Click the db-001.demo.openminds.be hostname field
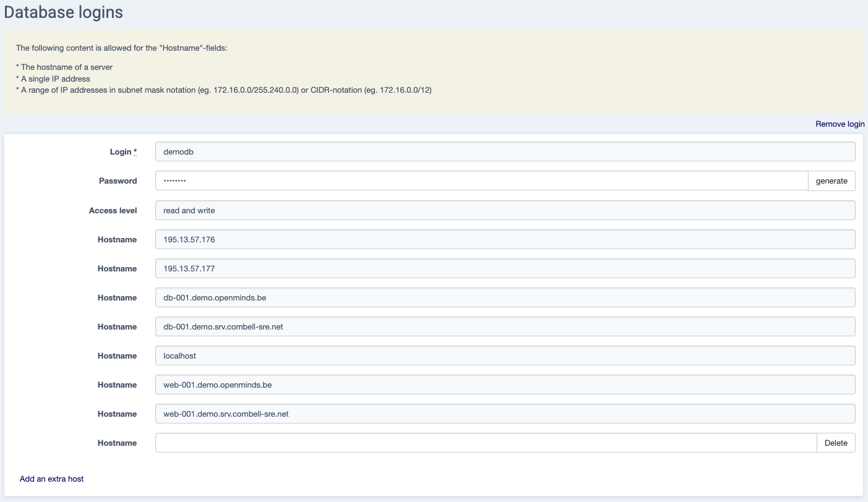 pos(505,297)
